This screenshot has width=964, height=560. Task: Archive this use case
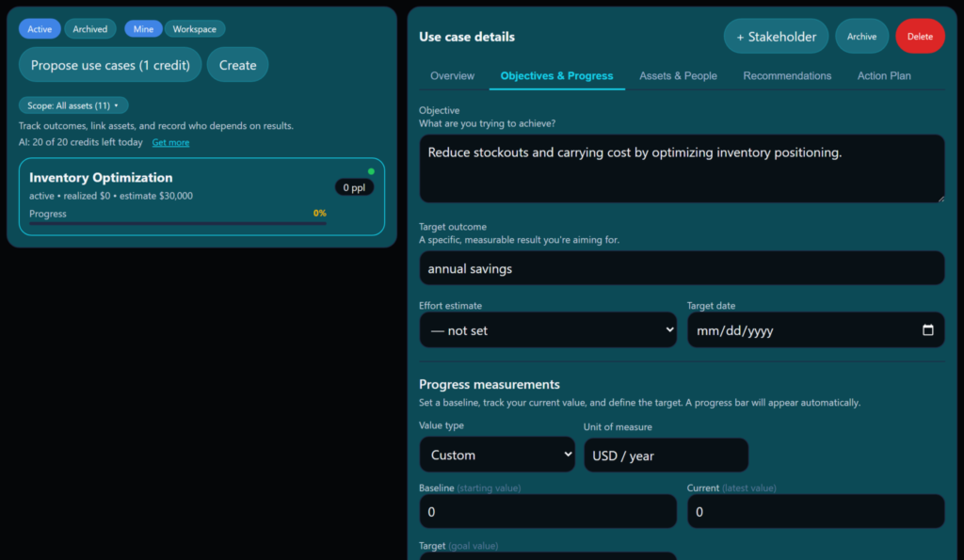(861, 37)
